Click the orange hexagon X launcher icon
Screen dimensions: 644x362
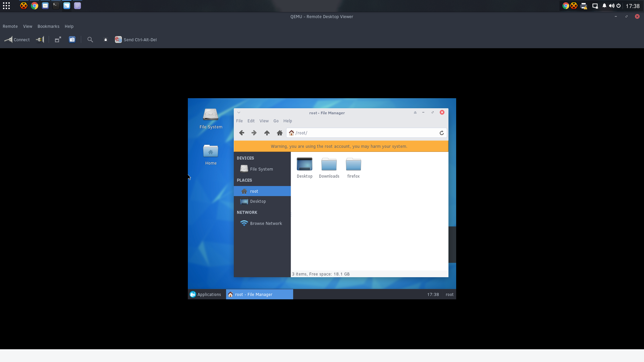pos(23,6)
